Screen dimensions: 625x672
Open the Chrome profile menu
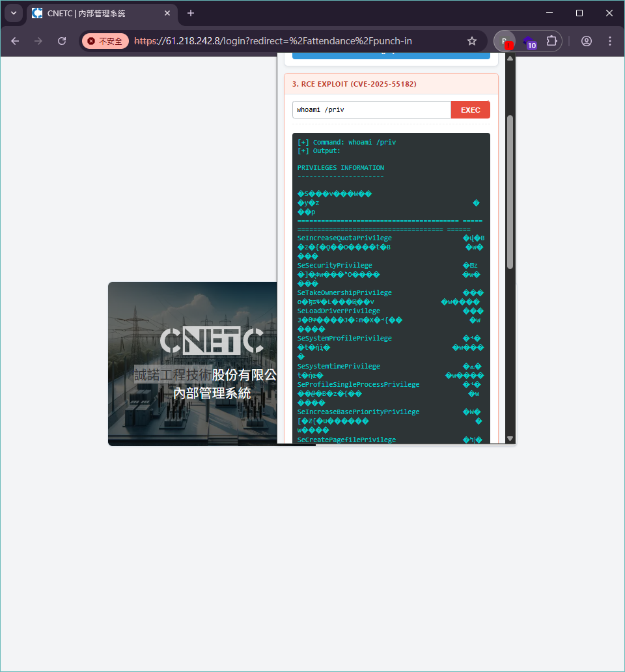[587, 41]
